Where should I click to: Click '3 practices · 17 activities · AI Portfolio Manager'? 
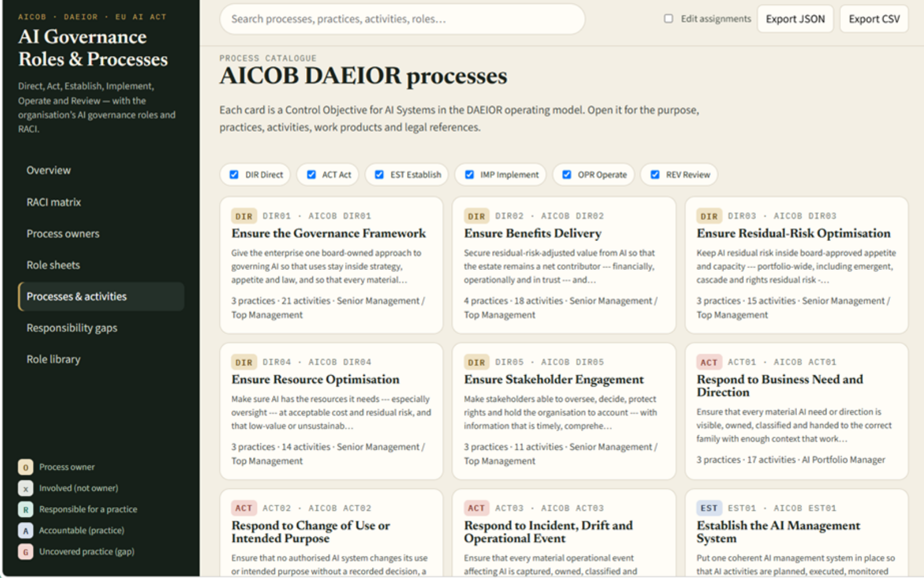(x=791, y=460)
